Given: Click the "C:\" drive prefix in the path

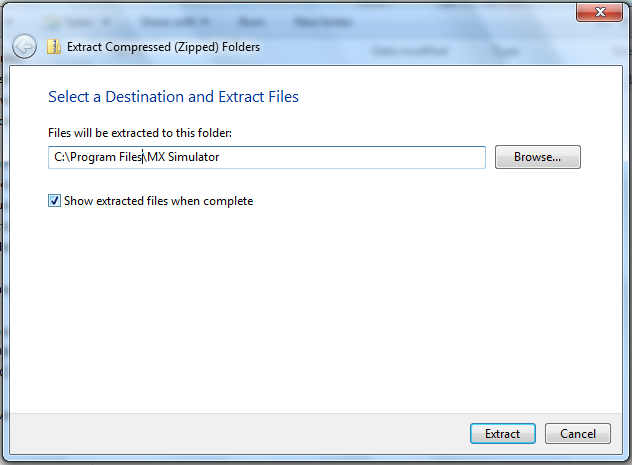Looking at the screenshot, I should tap(58, 157).
